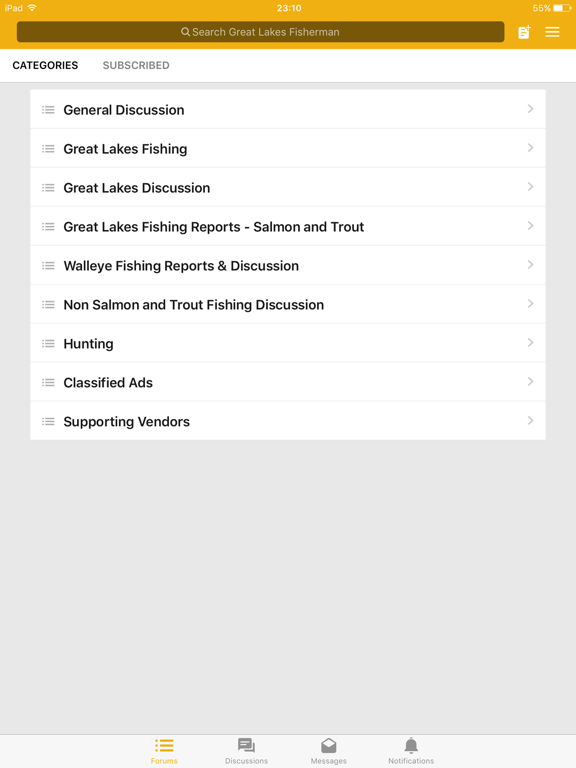Focus the Search Great Lakes Fisherman field

[261, 32]
